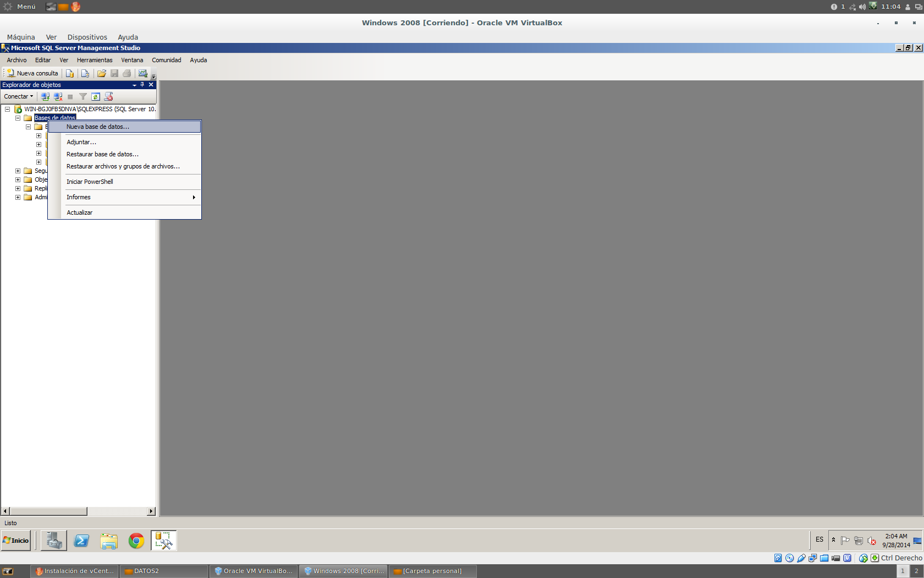Click the Open File toolbar icon
Image resolution: width=924 pixels, height=578 pixels.
[101, 73]
